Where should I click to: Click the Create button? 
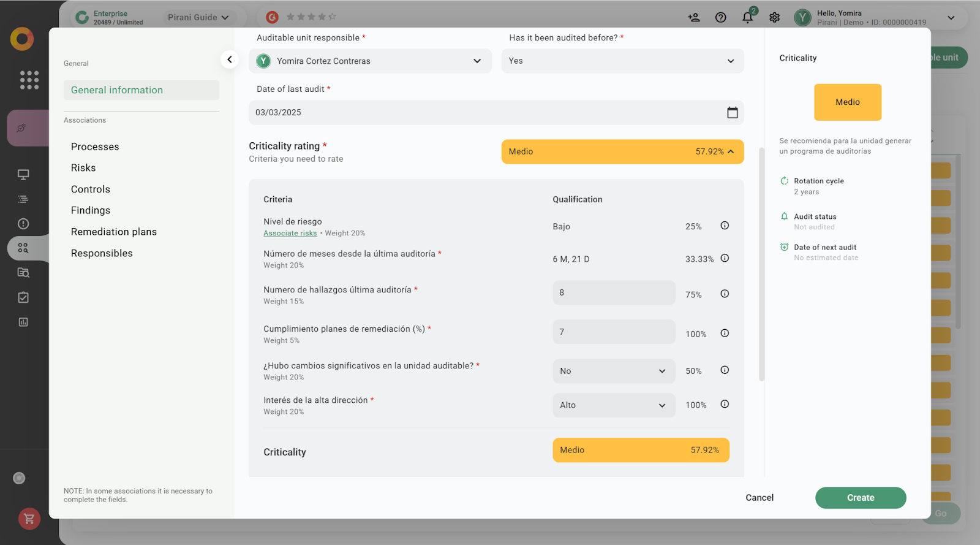860,498
